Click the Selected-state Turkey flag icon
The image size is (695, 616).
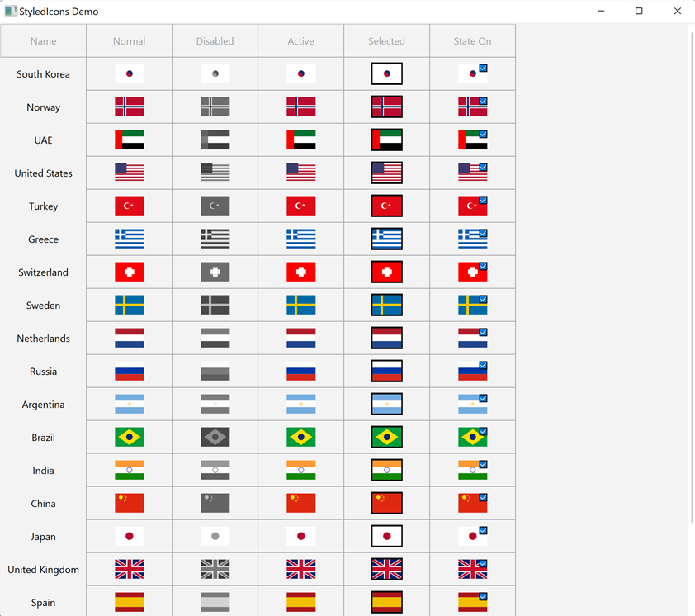click(386, 206)
